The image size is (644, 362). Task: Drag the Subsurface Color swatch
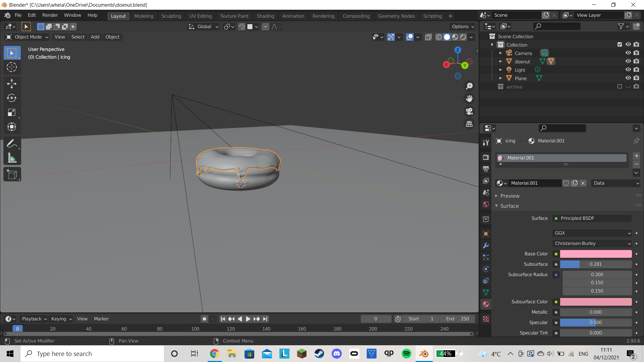(x=597, y=301)
